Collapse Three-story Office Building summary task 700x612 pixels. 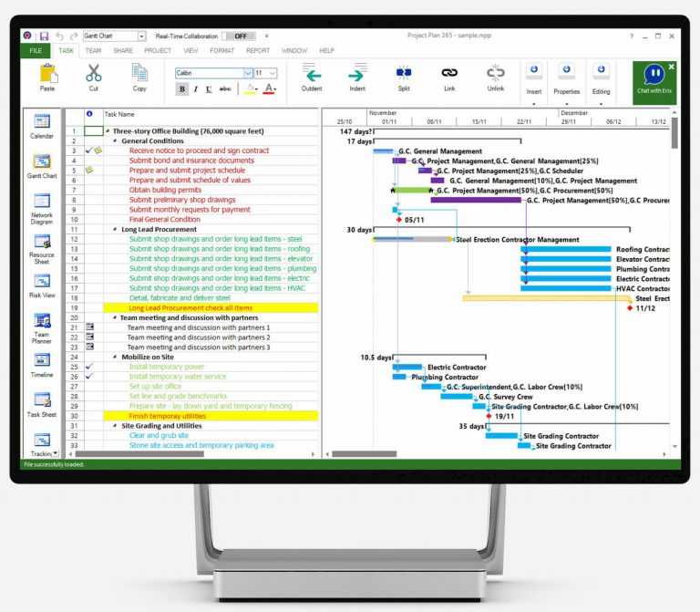pos(108,131)
